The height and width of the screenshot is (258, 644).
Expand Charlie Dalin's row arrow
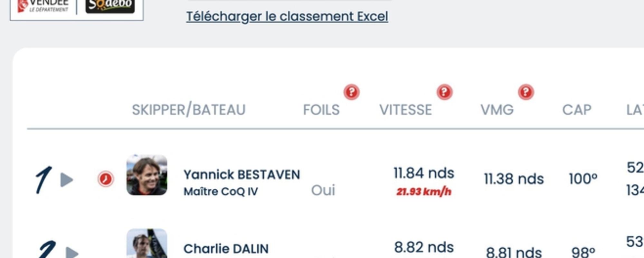72,253
